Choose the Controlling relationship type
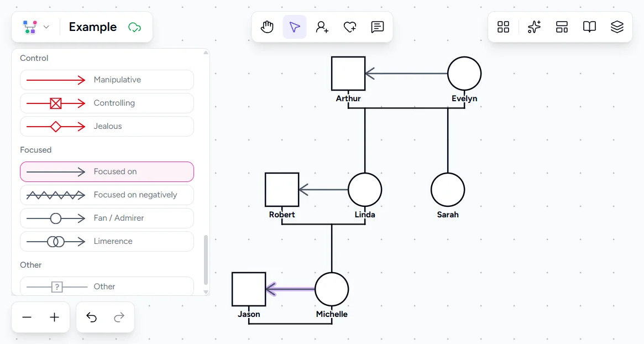The width and height of the screenshot is (644, 344). click(107, 103)
